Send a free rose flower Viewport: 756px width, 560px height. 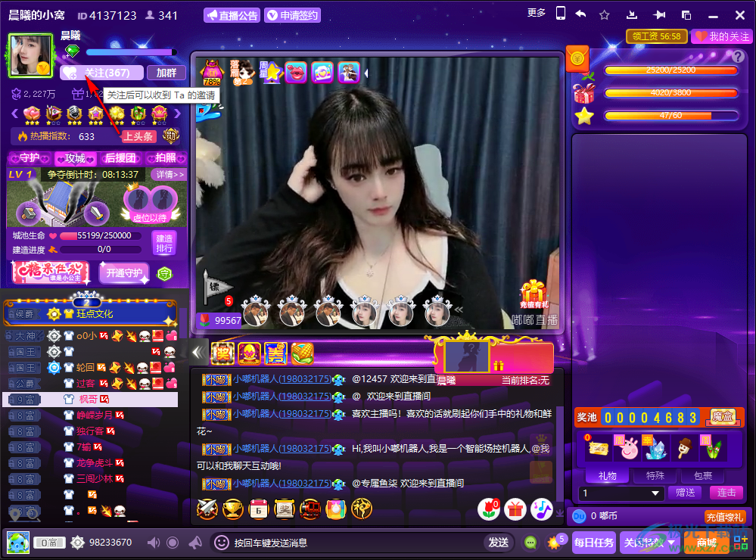point(489,509)
